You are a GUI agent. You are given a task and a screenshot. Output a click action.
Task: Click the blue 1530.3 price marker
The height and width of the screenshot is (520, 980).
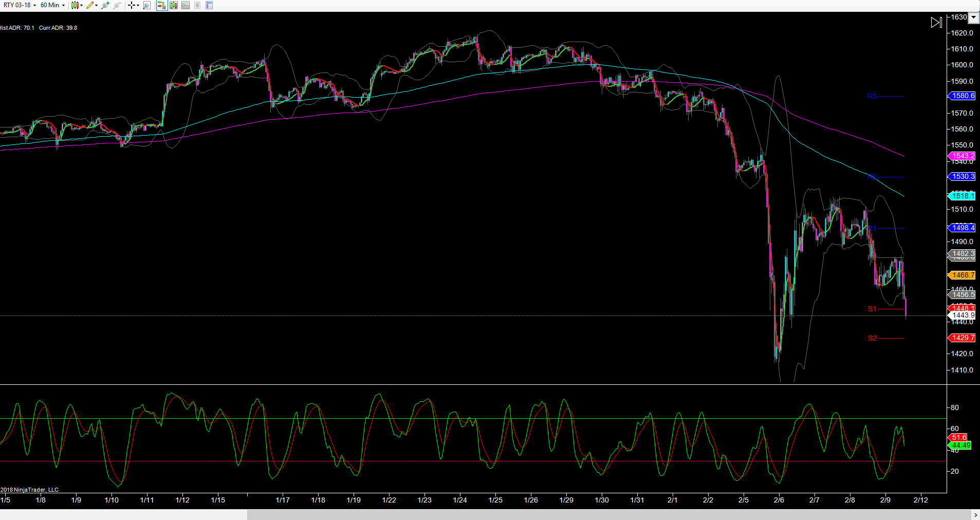coord(961,177)
